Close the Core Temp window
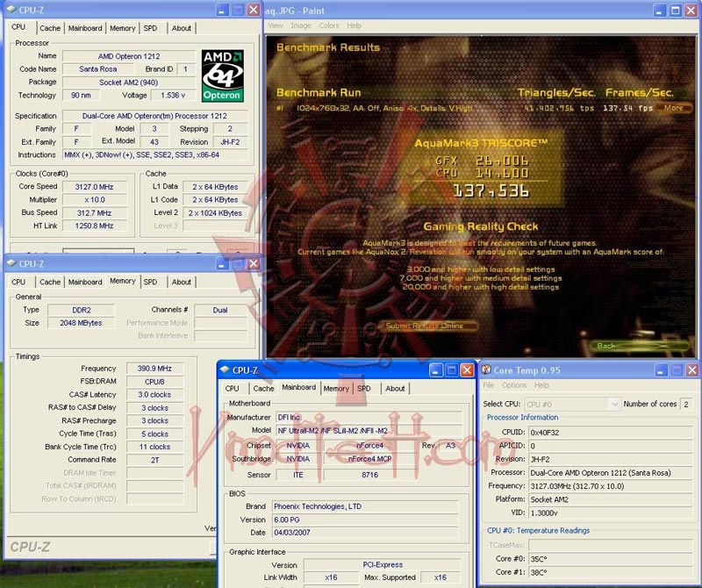702x588 pixels. click(x=692, y=369)
